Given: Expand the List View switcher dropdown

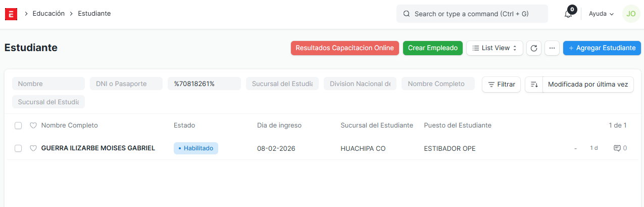Looking at the screenshot, I should [x=494, y=48].
